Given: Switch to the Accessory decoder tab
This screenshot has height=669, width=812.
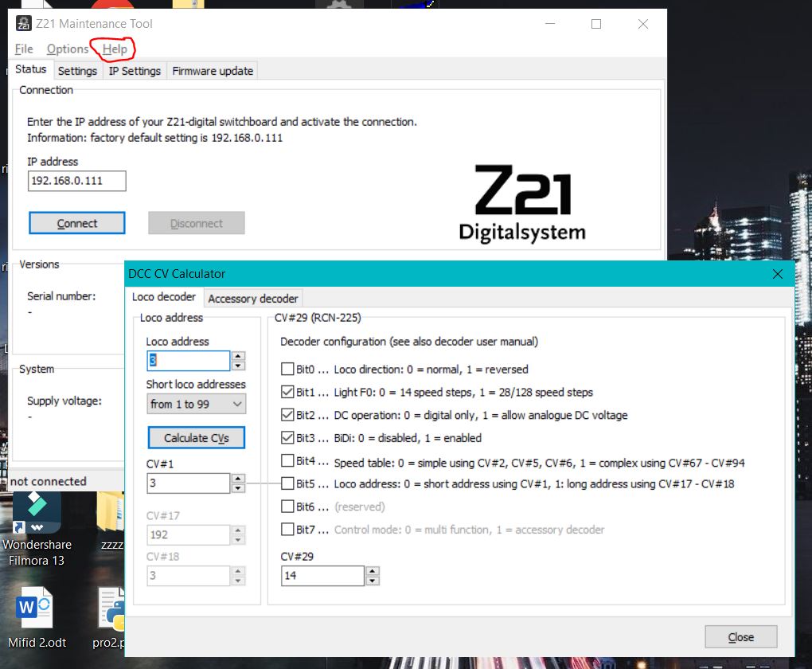Looking at the screenshot, I should tap(253, 299).
